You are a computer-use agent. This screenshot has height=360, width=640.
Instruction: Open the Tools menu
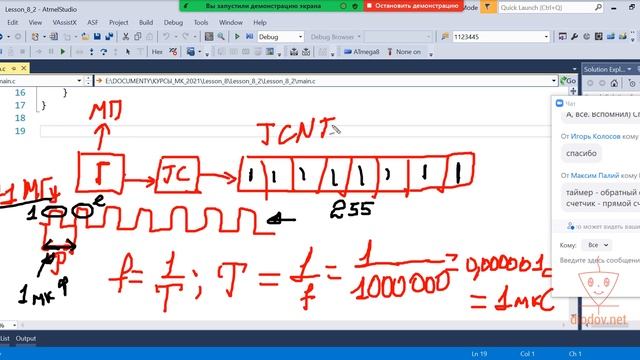(x=201, y=22)
